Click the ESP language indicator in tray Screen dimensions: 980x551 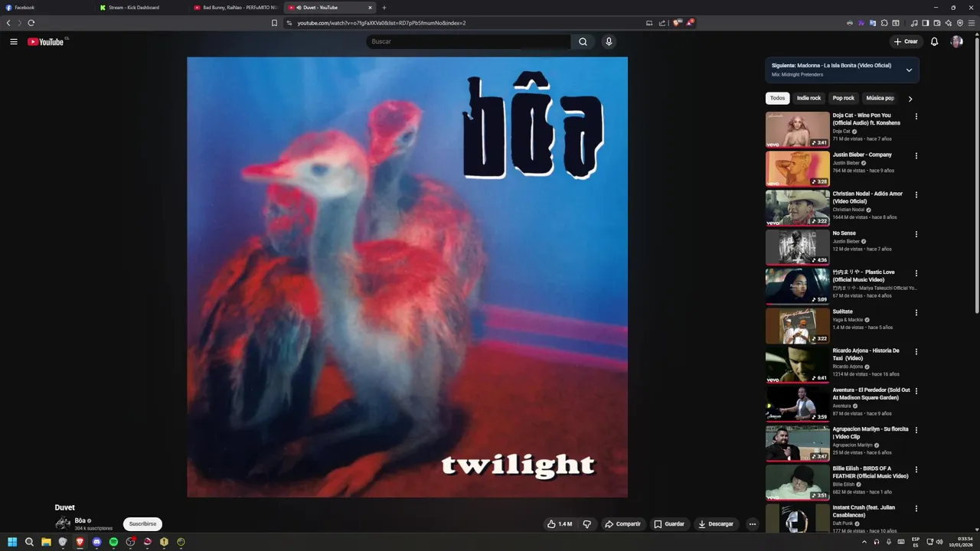tap(916, 542)
